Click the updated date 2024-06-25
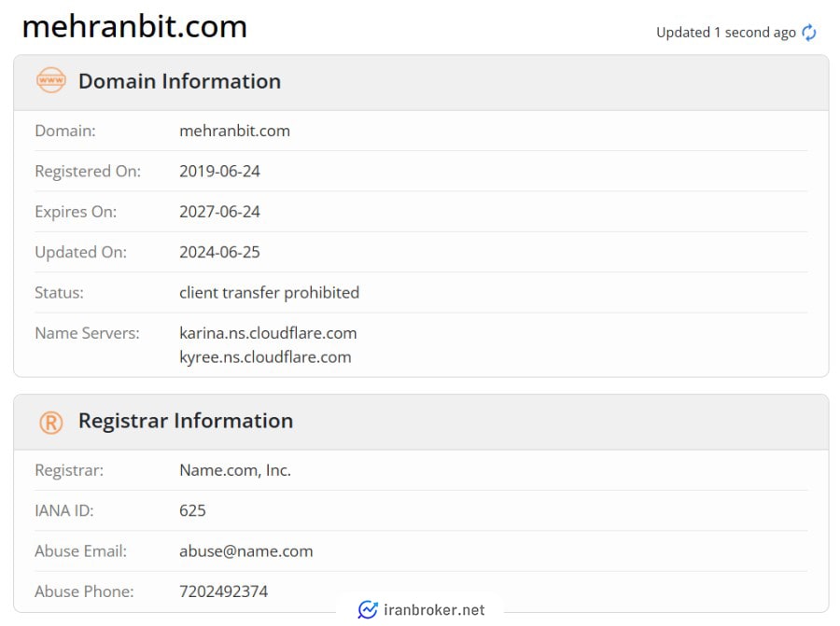Image resolution: width=840 pixels, height=626 pixels. pos(219,252)
